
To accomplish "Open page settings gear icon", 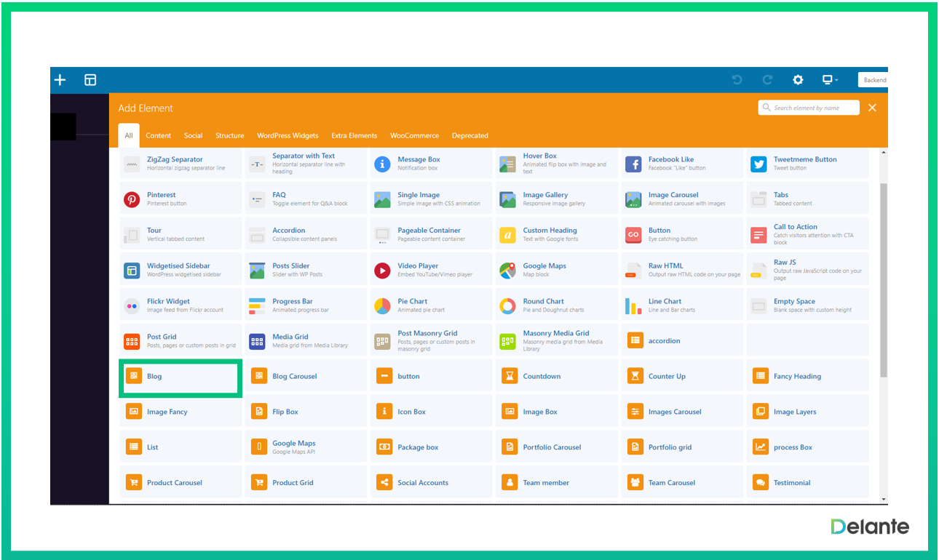I will tap(798, 80).
